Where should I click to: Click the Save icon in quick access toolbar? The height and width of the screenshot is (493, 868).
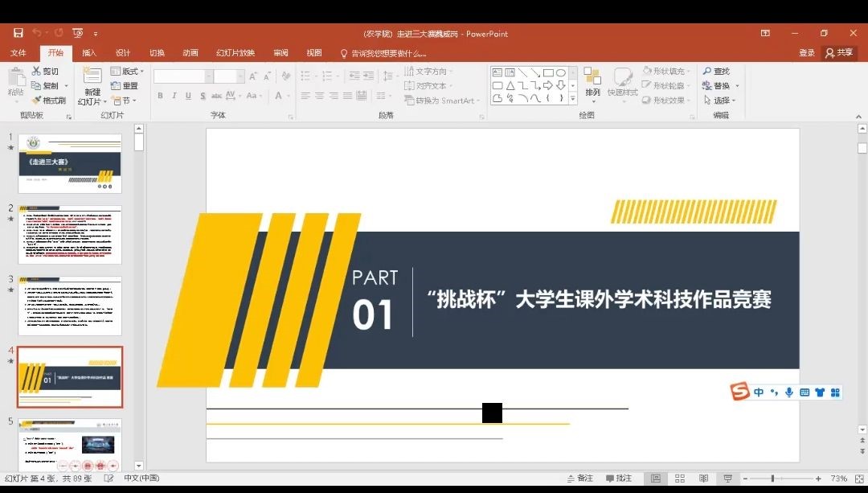tap(18, 33)
